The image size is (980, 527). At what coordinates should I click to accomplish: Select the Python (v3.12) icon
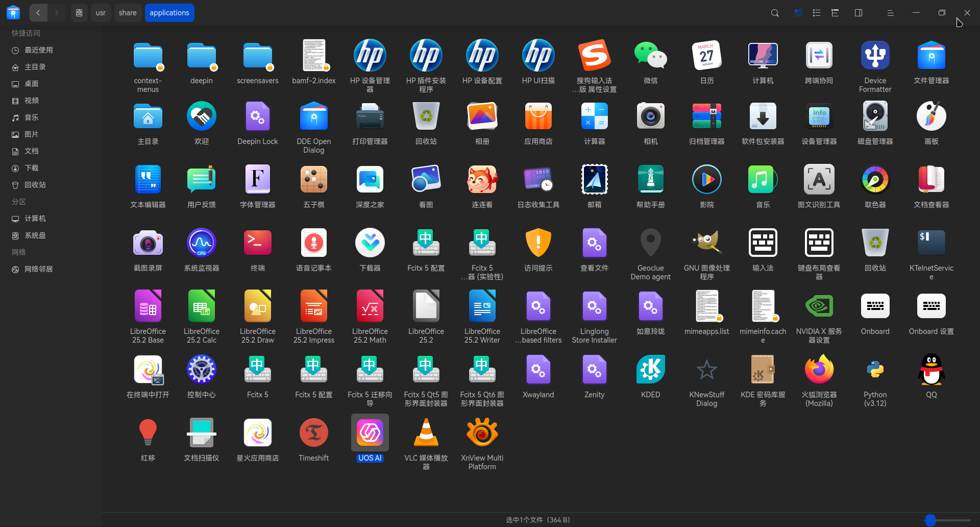pyautogui.click(x=875, y=369)
